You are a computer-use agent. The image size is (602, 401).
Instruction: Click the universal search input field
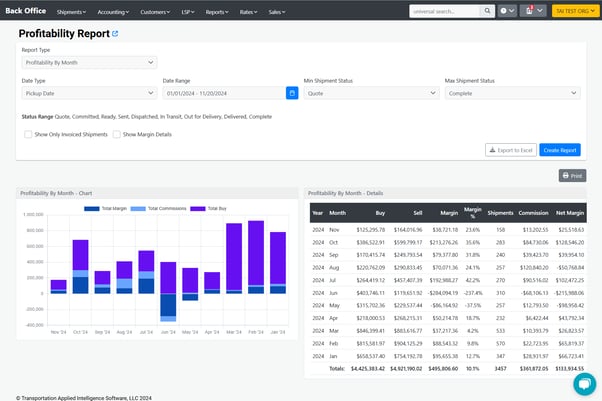coord(445,11)
